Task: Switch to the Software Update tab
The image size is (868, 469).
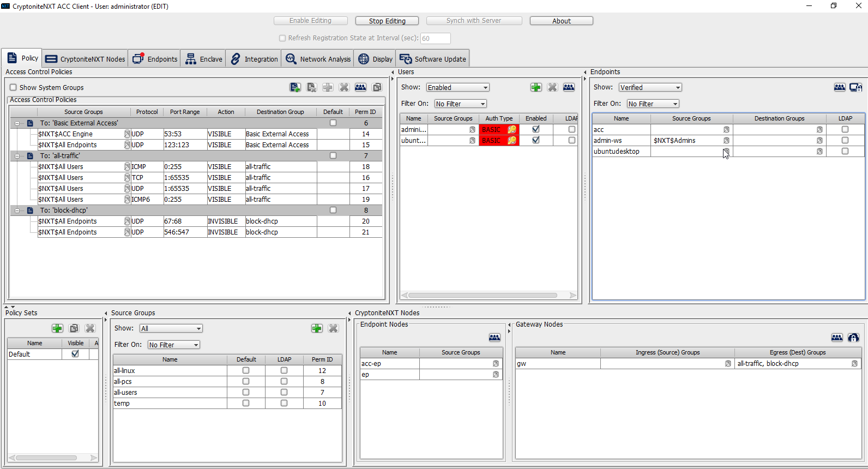Action: (x=433, y=59)
